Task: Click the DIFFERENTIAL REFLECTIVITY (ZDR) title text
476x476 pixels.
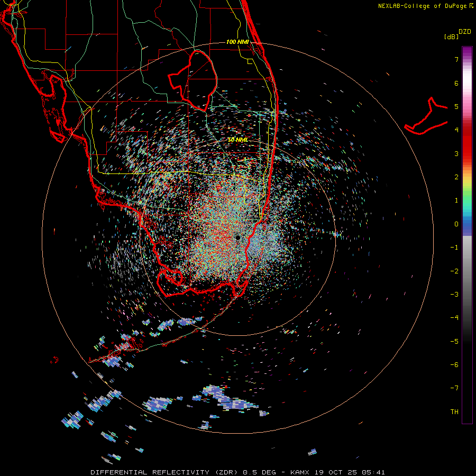Action: (165, 472)
